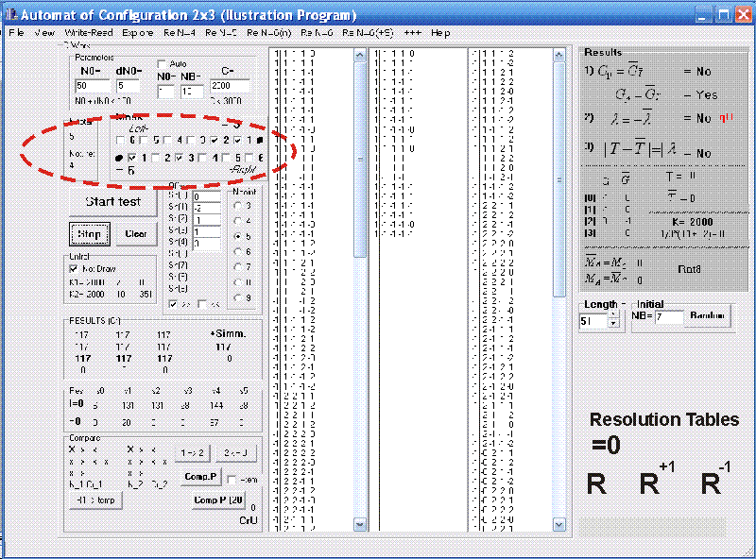Uncheck Mask Right row checkbox 3
Viewport: 756px width, 559px height.
179,158
